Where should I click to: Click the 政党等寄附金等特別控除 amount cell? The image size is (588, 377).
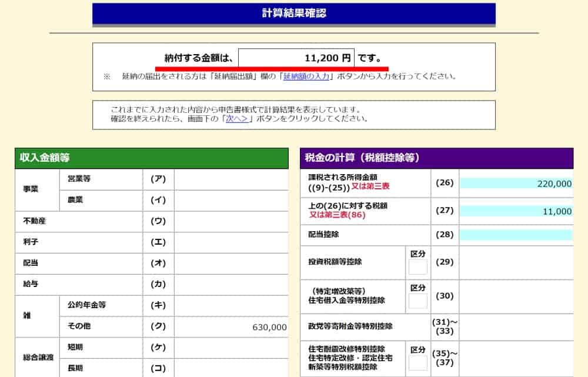(516, 326)
